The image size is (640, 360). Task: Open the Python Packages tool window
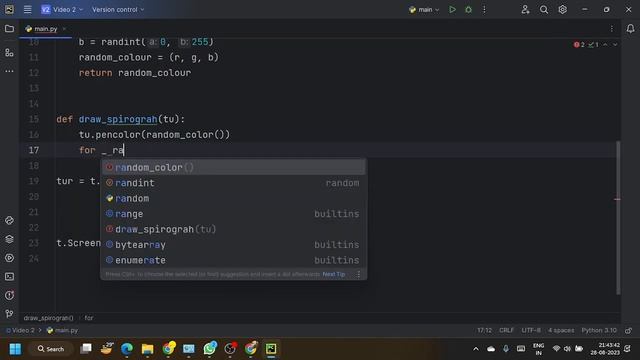point(9,220)
